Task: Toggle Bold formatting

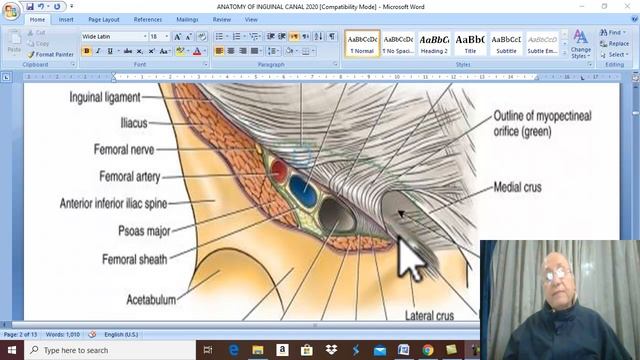Action: click(87, 51)
